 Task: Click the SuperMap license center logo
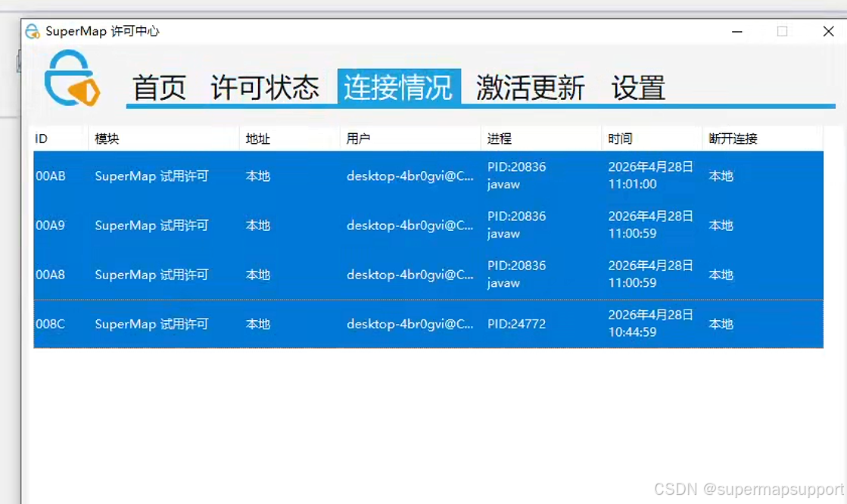tap(72, 79)
